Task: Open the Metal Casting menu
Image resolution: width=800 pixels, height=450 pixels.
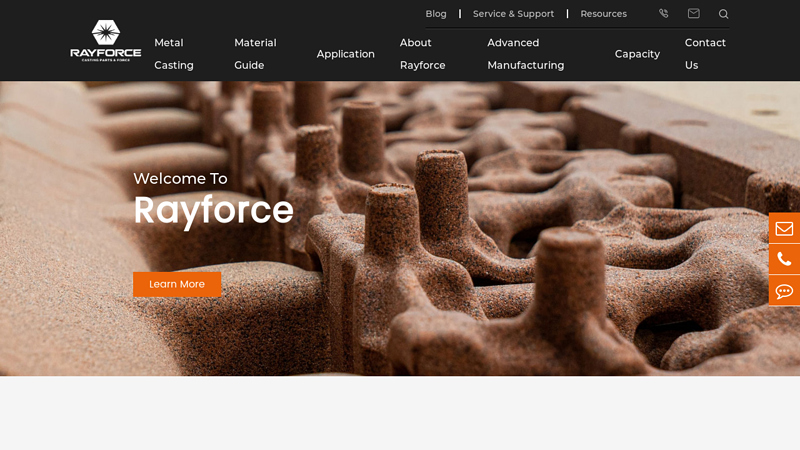Action: 174,54
